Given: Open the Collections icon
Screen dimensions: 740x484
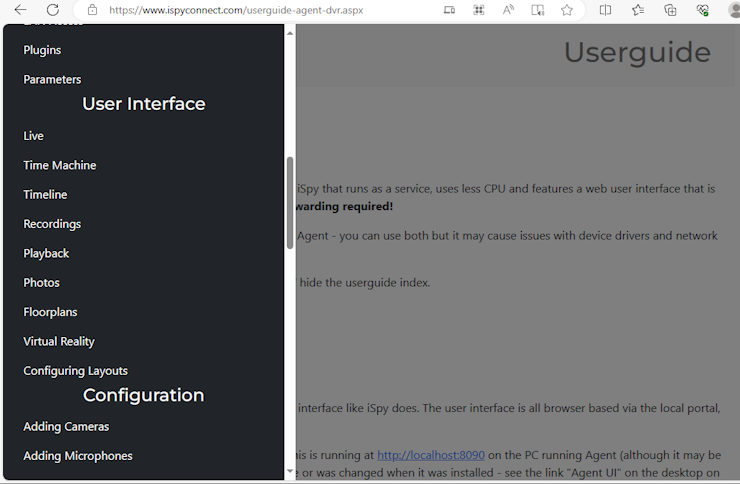Looking at the screenshot, I should 670,10.
